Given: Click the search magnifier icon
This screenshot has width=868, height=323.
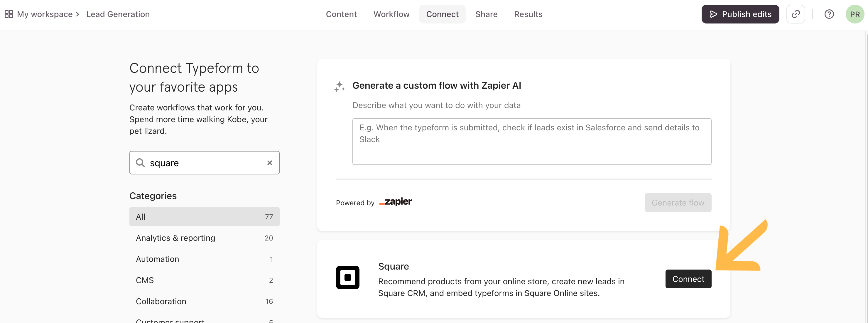Looking at the screenshot, I should (x=140, y=163).
